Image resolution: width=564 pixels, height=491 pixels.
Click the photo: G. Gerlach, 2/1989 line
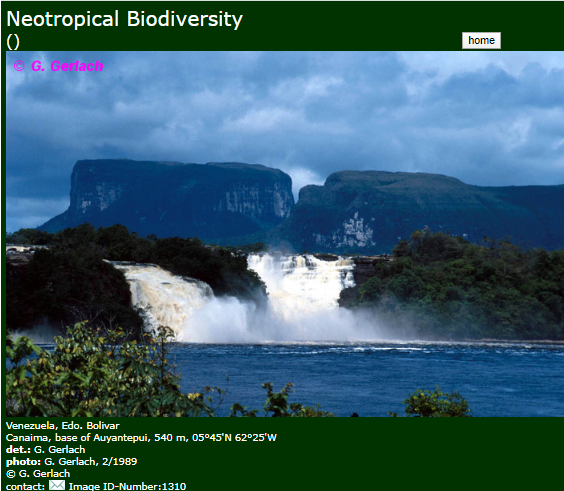click(72, 462)
